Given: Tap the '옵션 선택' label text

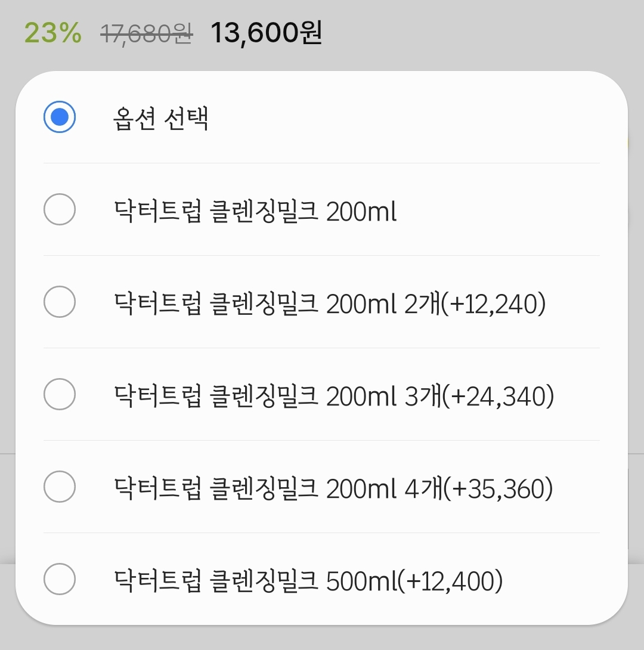Looking at the screenshot, I should click(160, 119).
